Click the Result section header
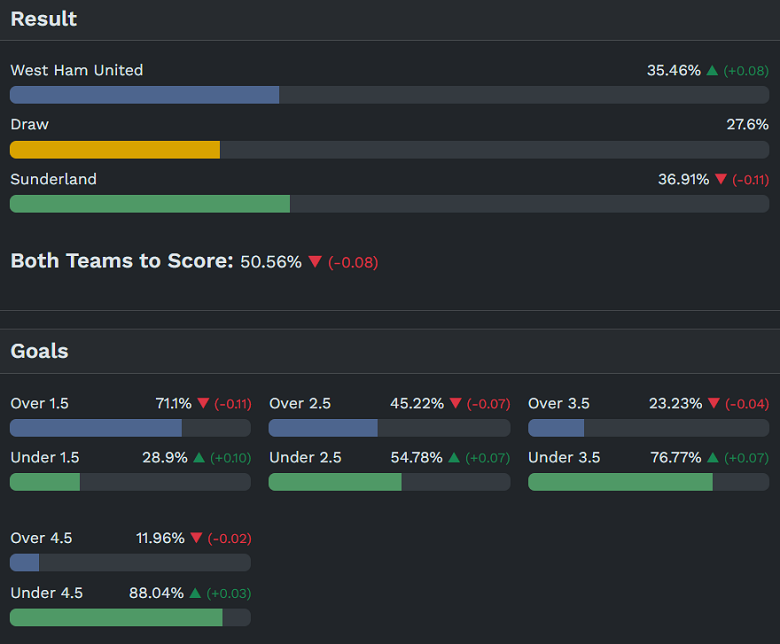780x644 pixels. (44, 19)
